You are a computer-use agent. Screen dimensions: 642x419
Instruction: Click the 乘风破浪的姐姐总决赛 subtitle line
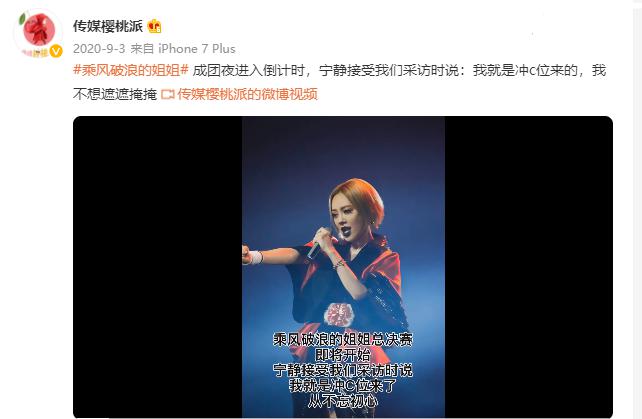pos(343,340)
